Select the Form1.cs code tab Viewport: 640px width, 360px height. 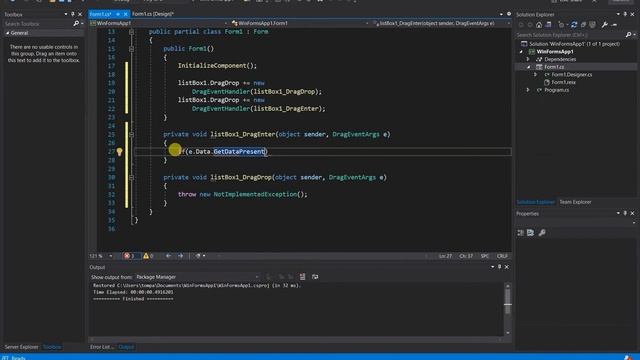(100, 14)
